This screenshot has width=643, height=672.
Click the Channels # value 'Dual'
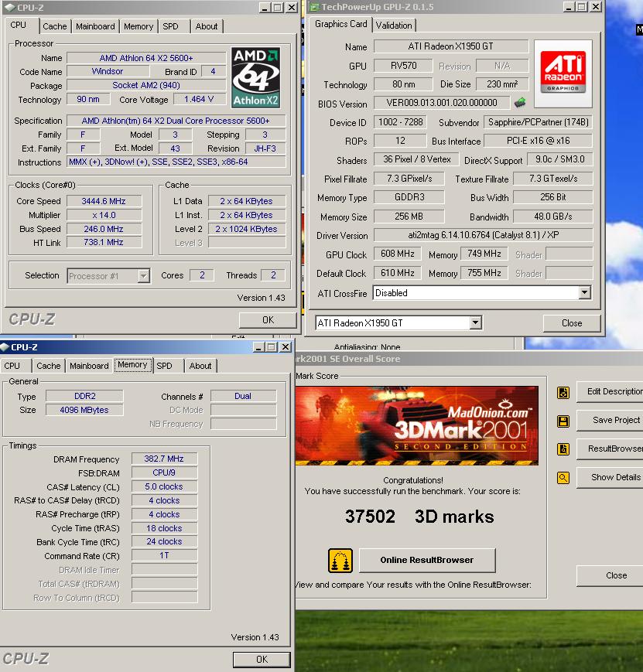click(243, 396)
